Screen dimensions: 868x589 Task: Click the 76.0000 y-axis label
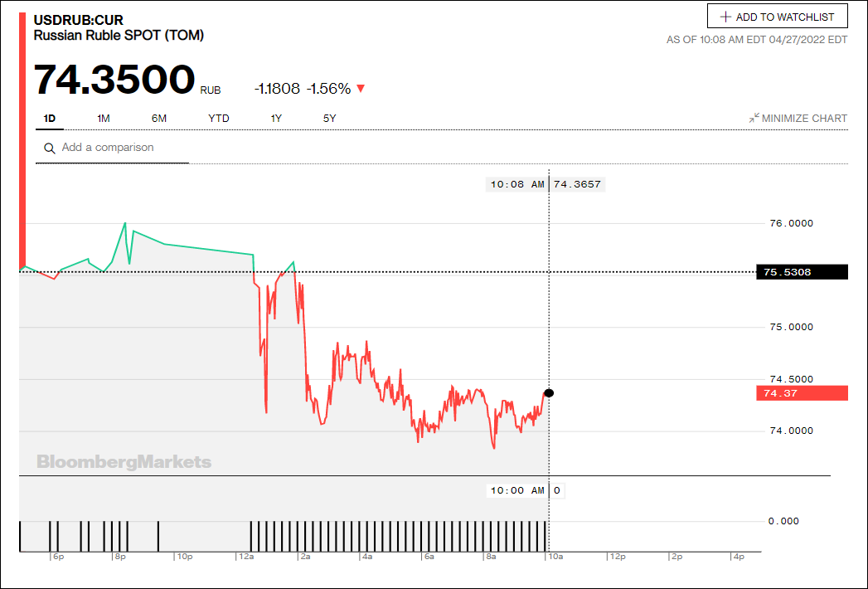coord(792,223)
